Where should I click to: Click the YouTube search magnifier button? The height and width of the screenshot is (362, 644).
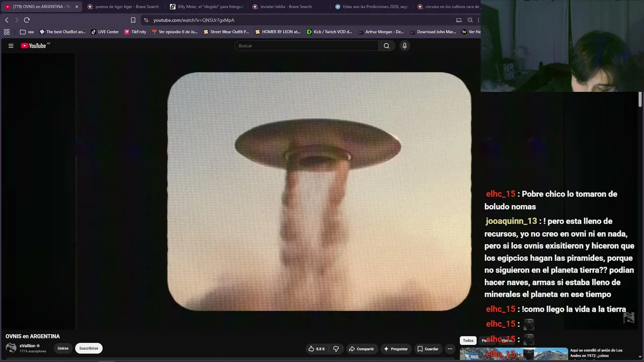(386, 46)
